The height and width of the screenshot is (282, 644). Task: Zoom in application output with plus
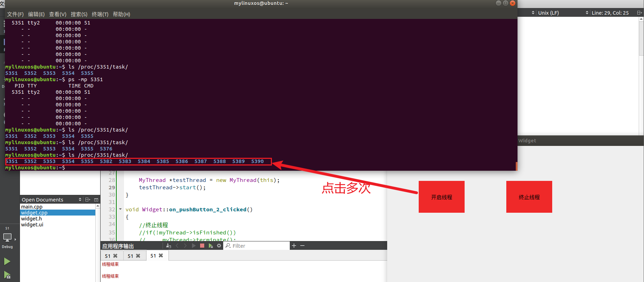tap(294, 246)
